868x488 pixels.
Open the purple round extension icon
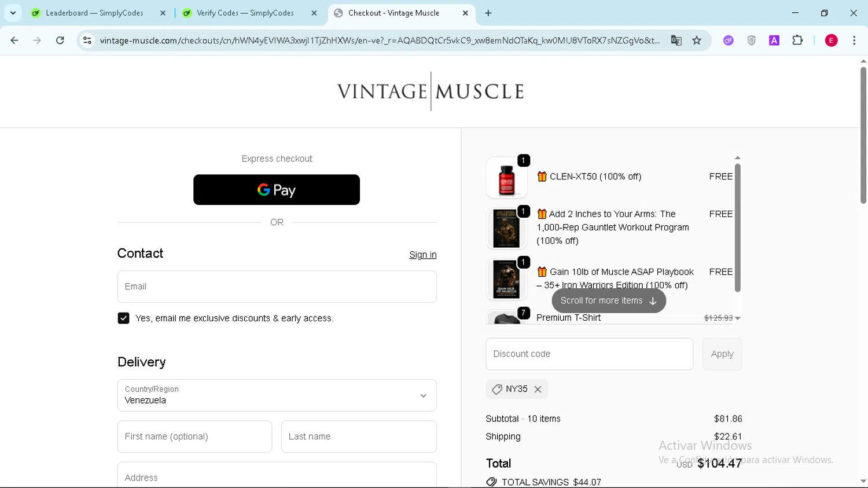pos(729,41)
